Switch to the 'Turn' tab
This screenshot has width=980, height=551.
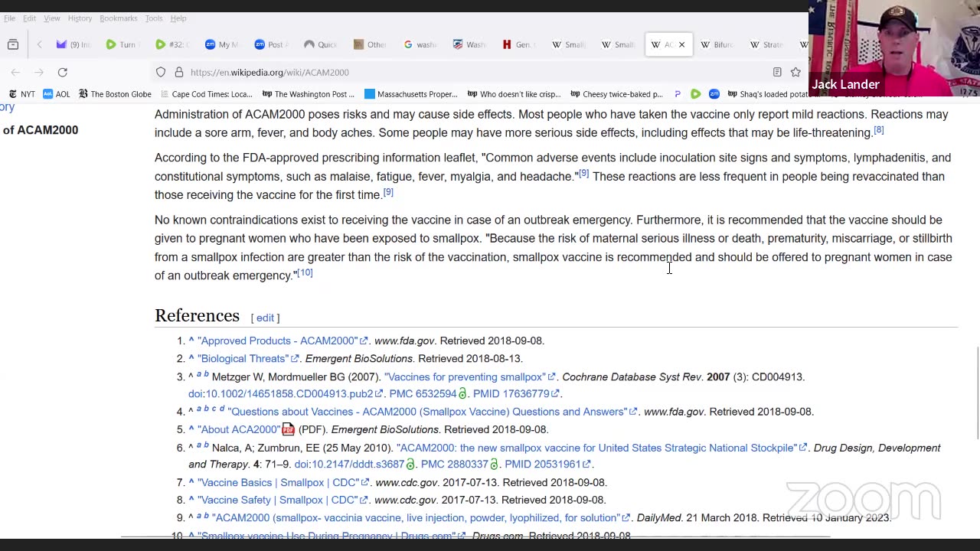tap(122, 44)
